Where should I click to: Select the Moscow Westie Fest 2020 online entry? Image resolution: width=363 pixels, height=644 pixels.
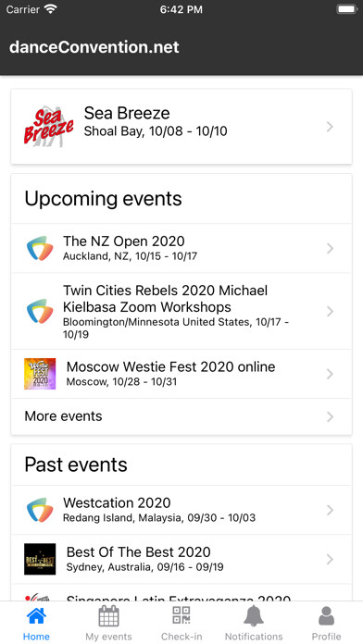(x=181, y=374)
